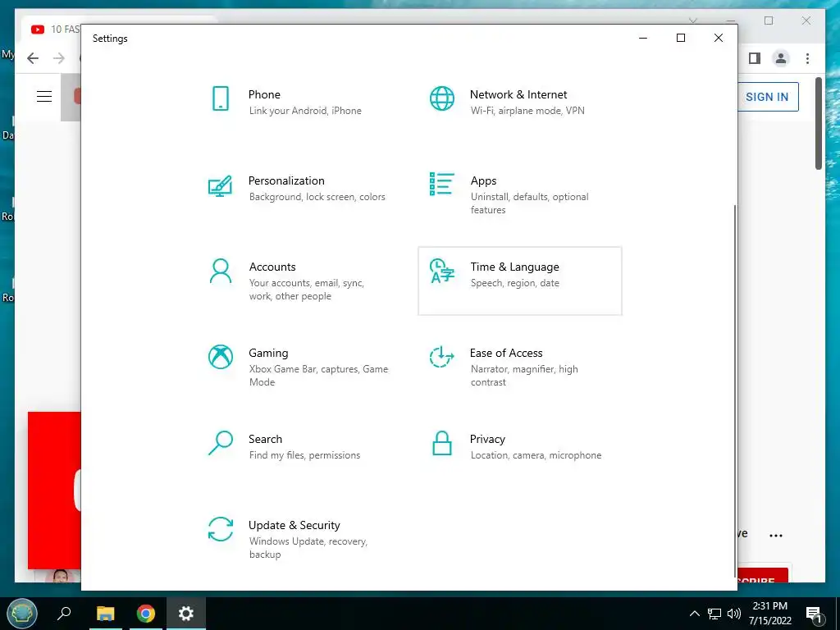Open video more-actions ellipsis on YouTube
Viewport: 840px width, 630px height.
click(776, 535)
